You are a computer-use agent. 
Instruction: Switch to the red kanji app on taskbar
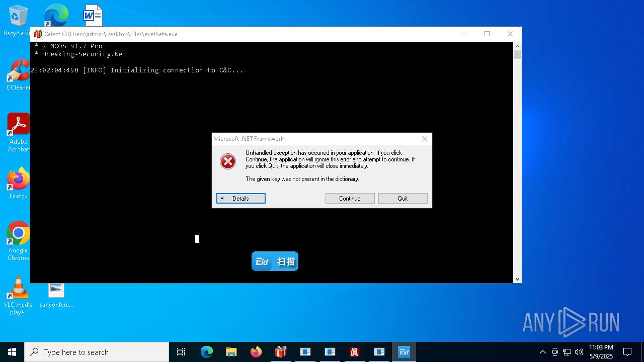[x=354, y=352]
